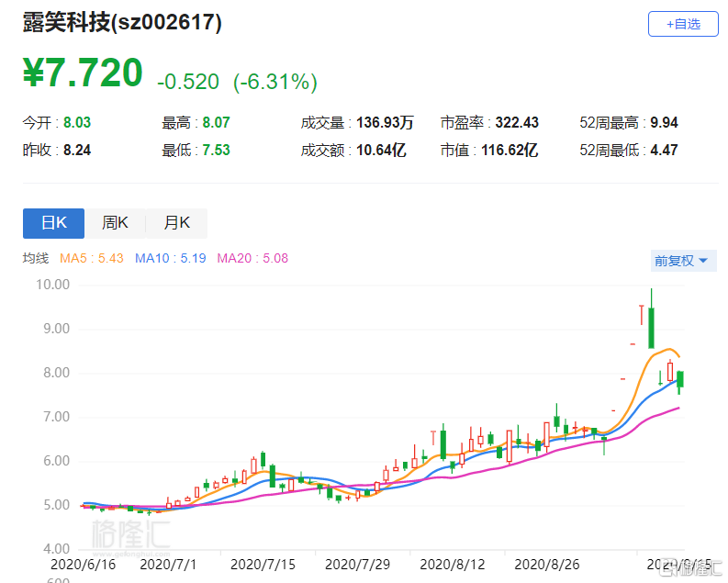The width and height of the screenshot is (728, 583).
Task: Click the MA20 : 5.08 indicator label
Action: (252, 258)
